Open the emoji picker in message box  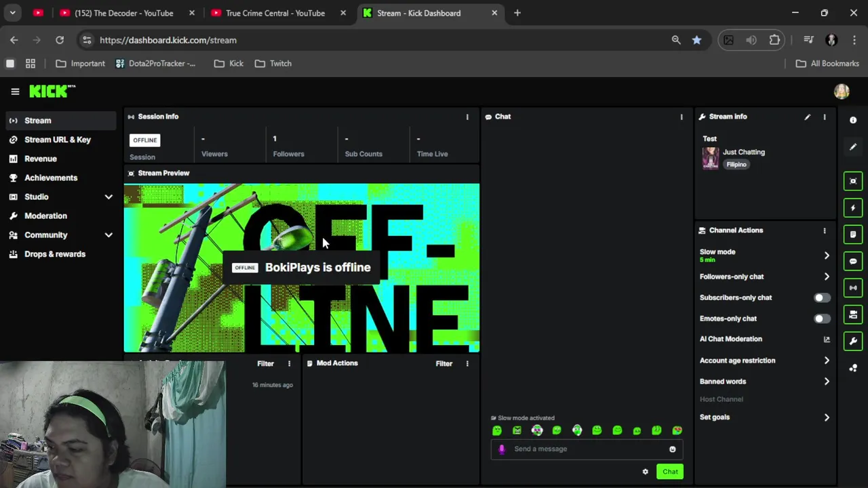tap(672, 449)
